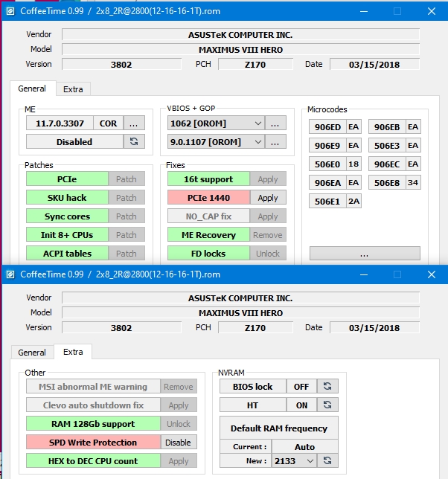The image size is (448, 479).
Task: Click Apply next to Clevo auto shutdown fix
Action: [x=179, y=405]
